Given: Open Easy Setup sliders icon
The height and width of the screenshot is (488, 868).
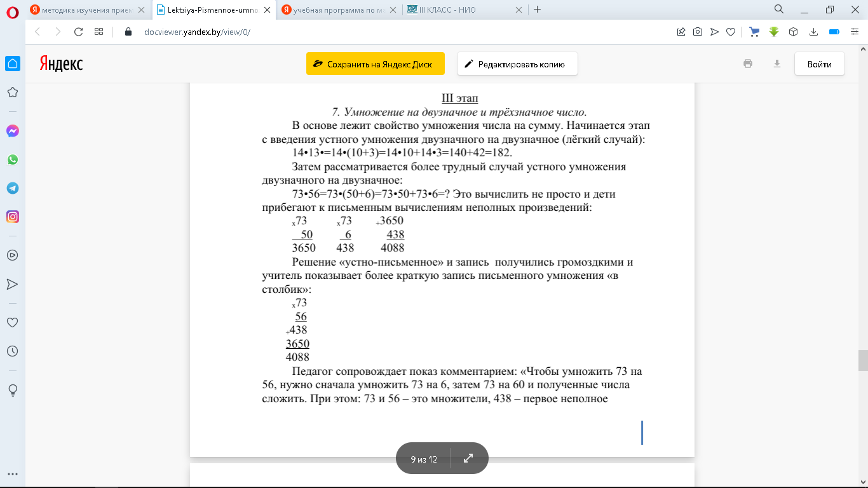Looking at the screenshot, I should (x=855, y=32).
